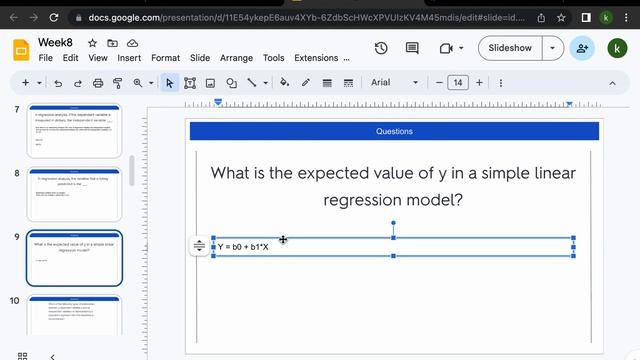Select the paint format tool
Image resolution: width=640 pixels, height=360 pixels.
pyautogui.click(x=118, y=83)
